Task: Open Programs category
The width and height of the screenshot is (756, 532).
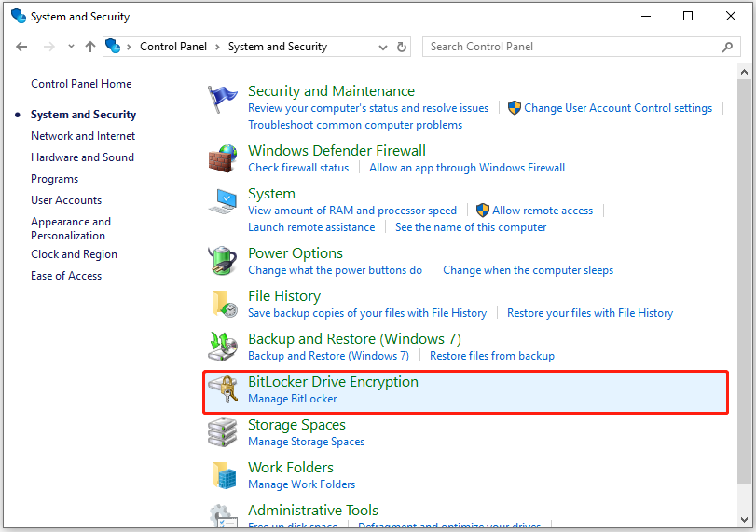Action: [x=54, y=179]
